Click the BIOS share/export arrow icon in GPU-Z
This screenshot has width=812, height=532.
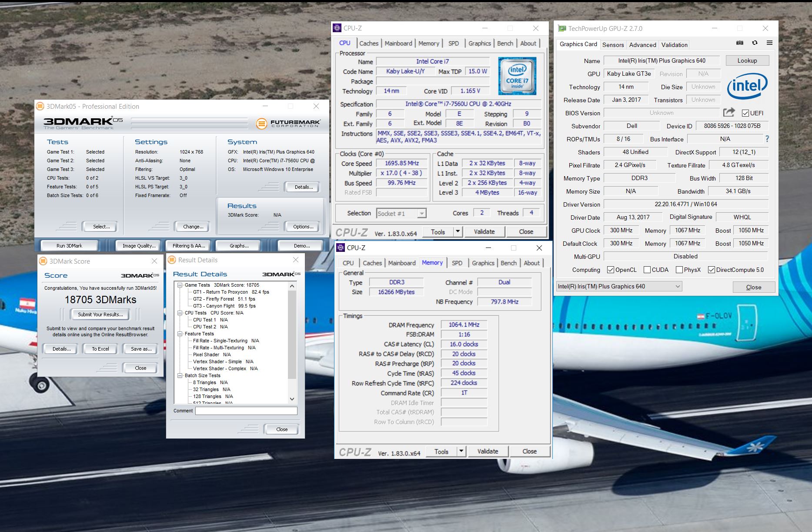pyautogui.click(x=728, y=112)
